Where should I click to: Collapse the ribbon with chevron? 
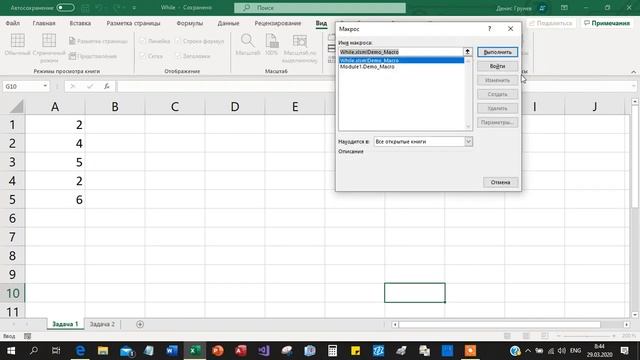[x=633, y=72]
